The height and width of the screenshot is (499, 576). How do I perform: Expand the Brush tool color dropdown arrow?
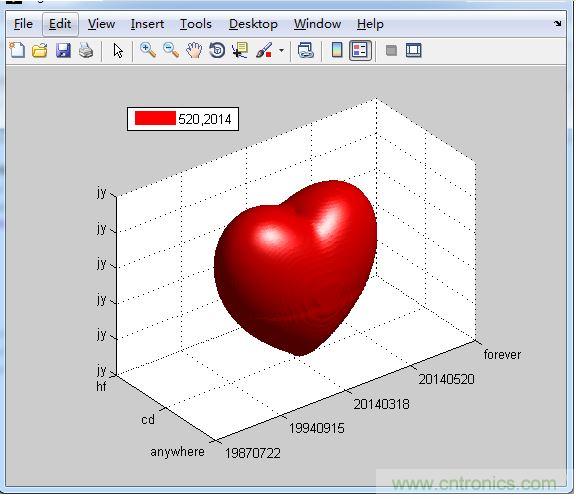coord(281,50)
